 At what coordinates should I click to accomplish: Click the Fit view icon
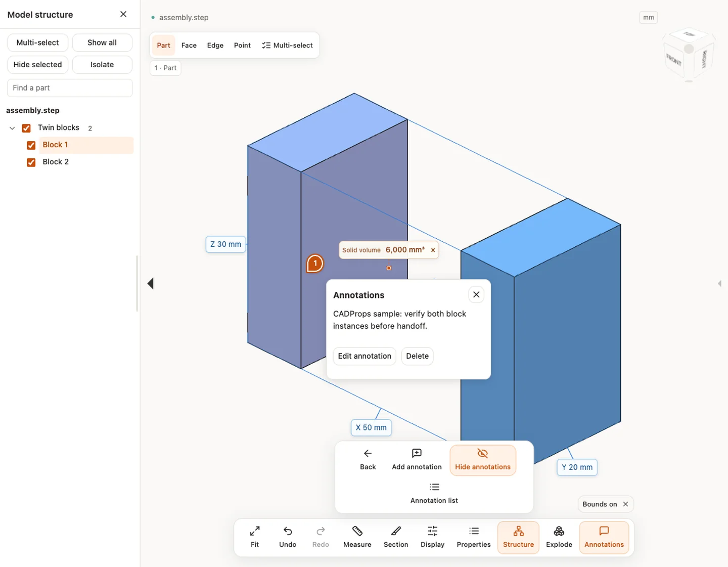255,531
